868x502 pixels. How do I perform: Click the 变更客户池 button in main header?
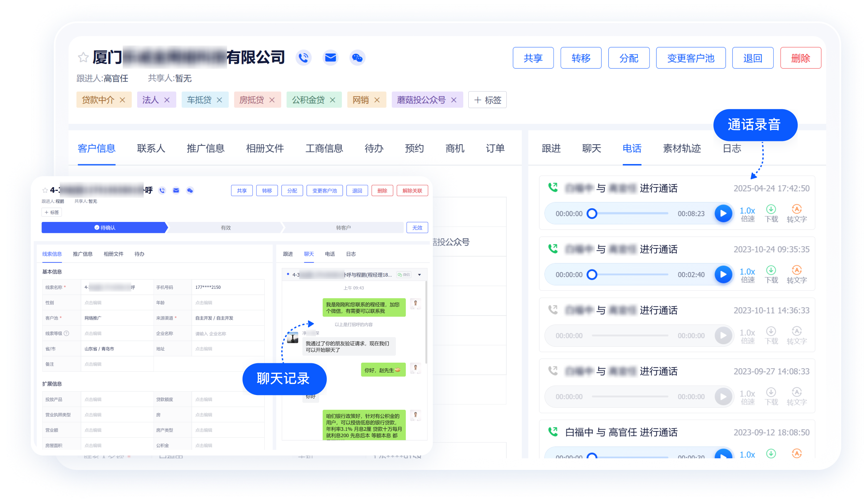[x=691, y=58]
